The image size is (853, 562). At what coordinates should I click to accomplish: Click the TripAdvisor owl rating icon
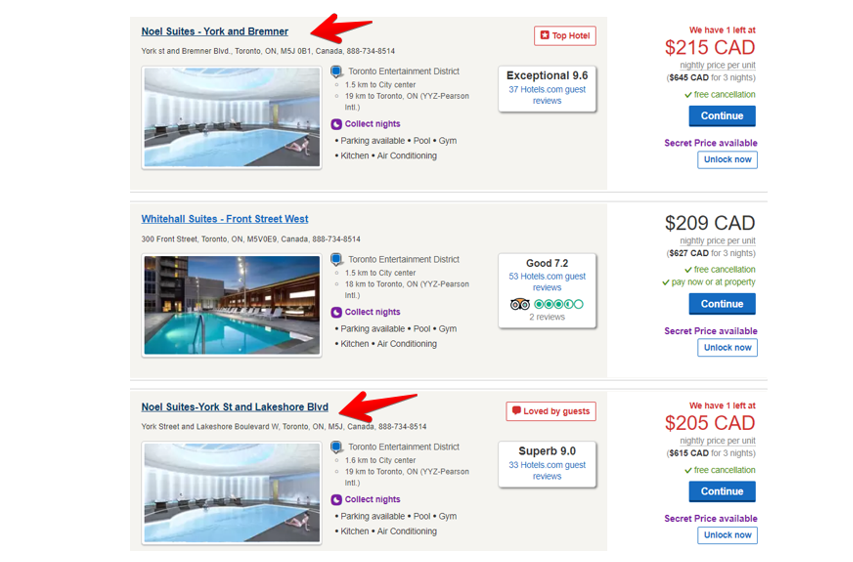[519, 304]
